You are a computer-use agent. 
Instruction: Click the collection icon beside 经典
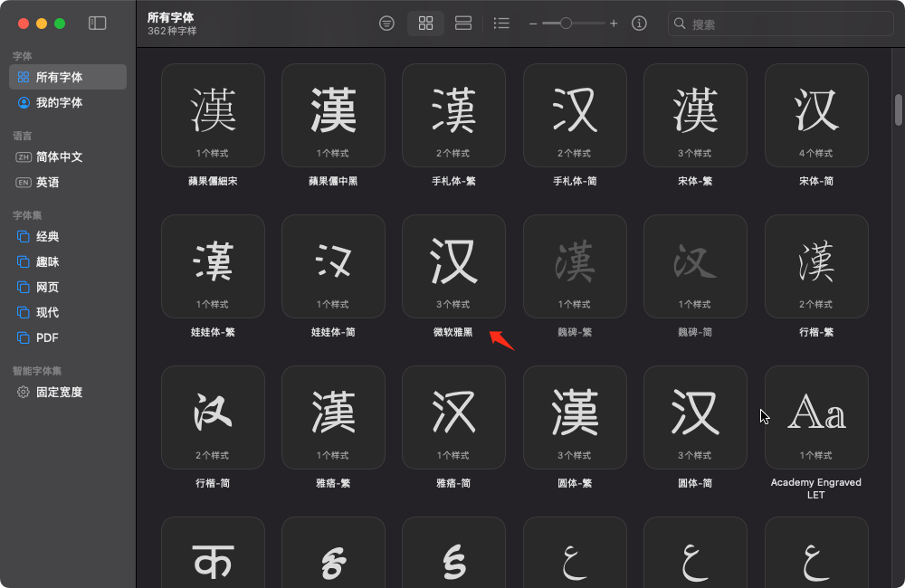(x=24, y=237)
